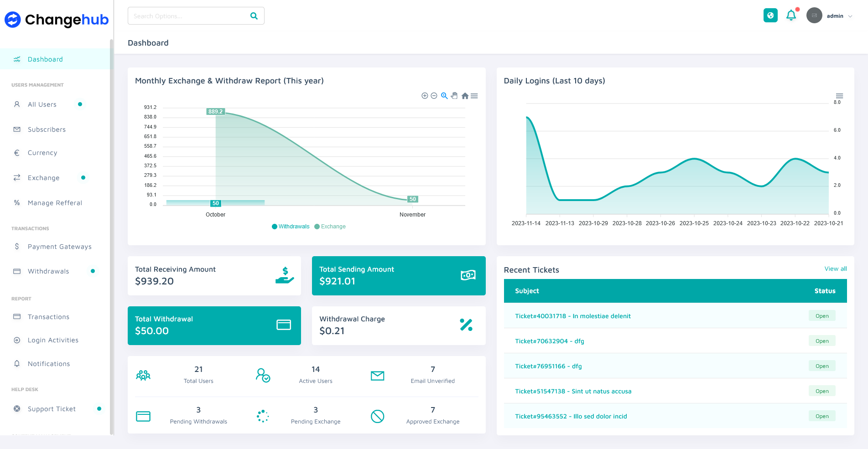Toggle Withdrawals series in chart legend
This screenshot has height=449, width=868.
coord(291,227)
